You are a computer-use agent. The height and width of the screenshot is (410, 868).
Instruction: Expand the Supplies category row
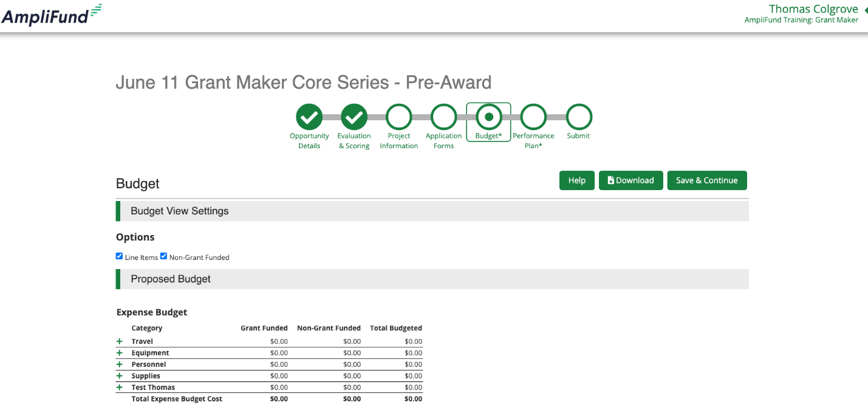point(120,376)
